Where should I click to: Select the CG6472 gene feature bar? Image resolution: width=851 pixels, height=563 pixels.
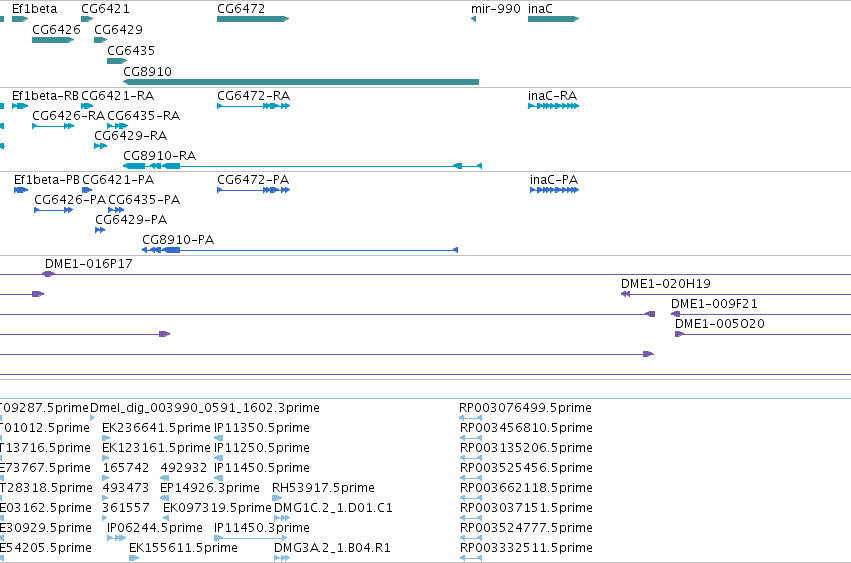coord(253,19)
